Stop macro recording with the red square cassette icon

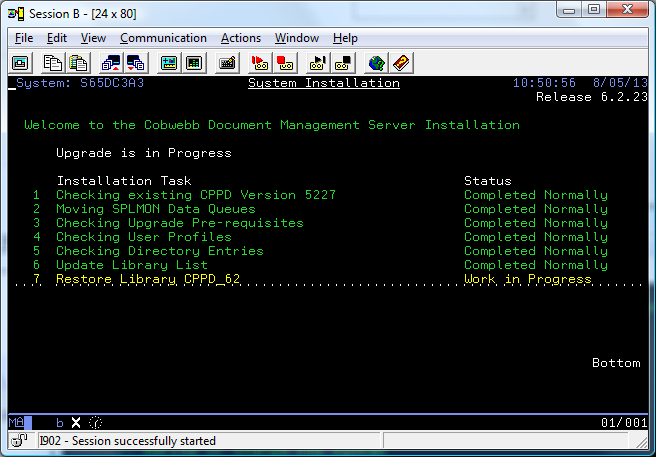click(x=285, y=63)
